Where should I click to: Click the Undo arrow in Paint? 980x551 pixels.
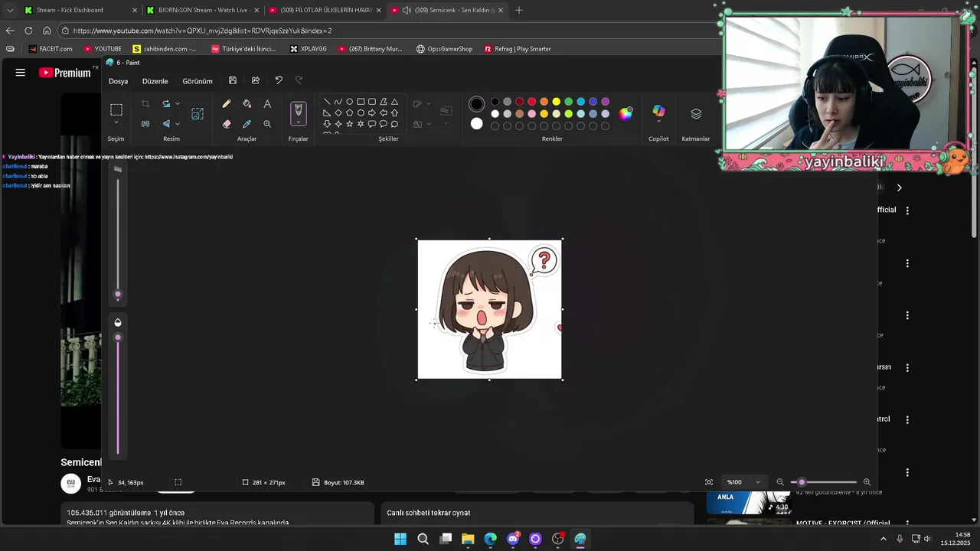click(279, 80)
